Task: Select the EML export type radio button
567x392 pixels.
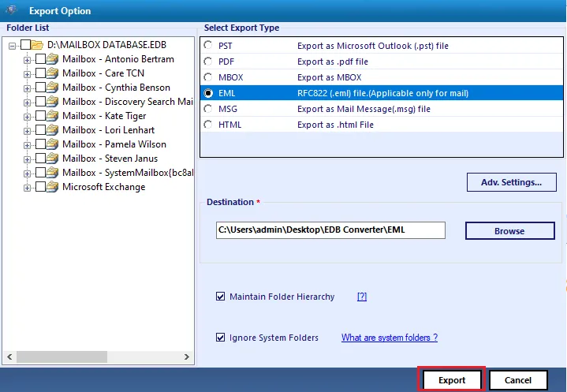Action: click(208, 93)
